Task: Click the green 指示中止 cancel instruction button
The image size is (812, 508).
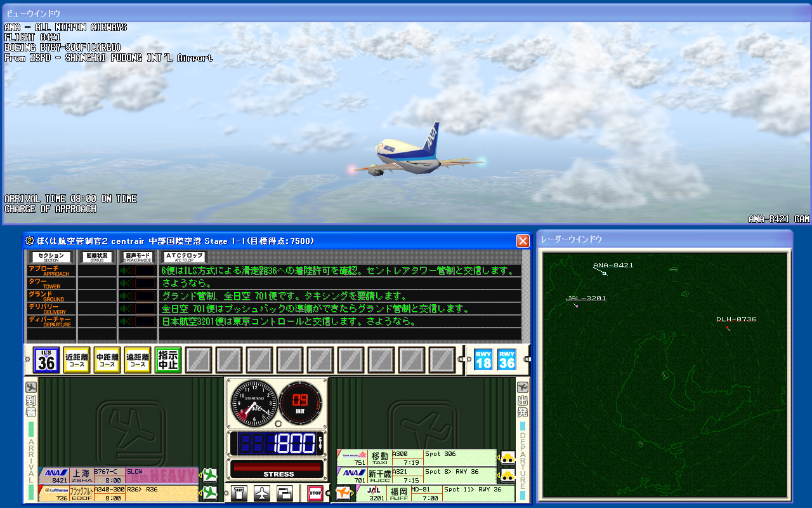Action: [168, 360]
